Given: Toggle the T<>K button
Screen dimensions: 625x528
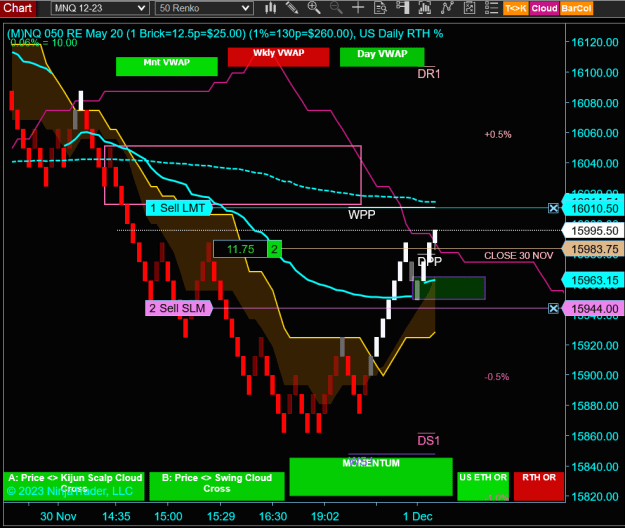Looking at the screenshot, I should pos(516,8).
